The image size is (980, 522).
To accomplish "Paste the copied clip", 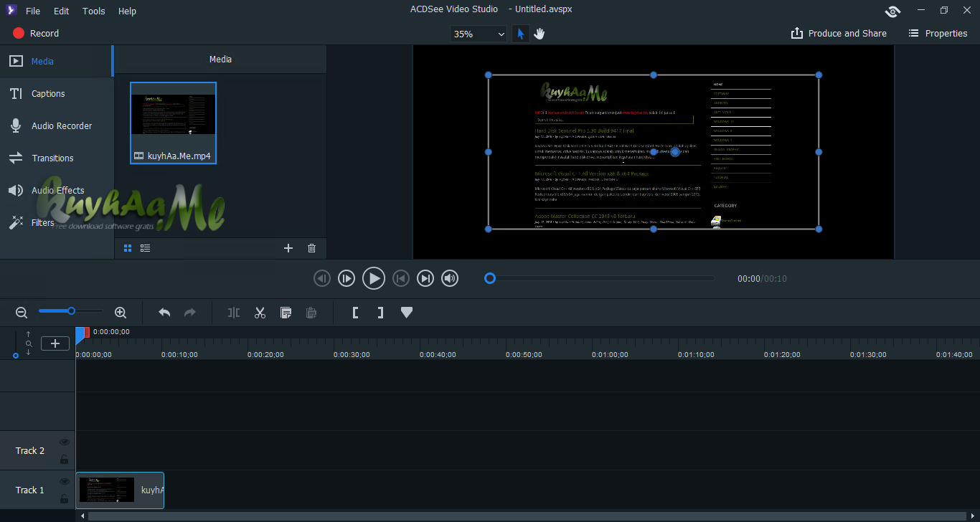I will click(311, 313).
